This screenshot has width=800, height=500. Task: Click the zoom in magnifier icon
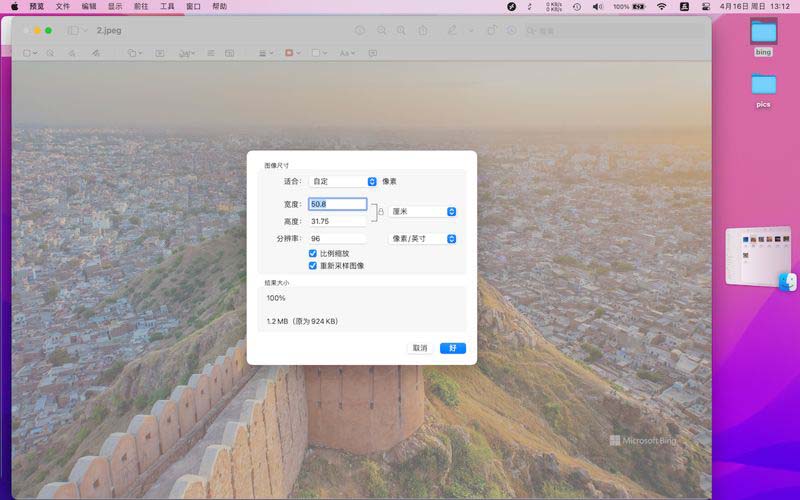tap(401, 30)
